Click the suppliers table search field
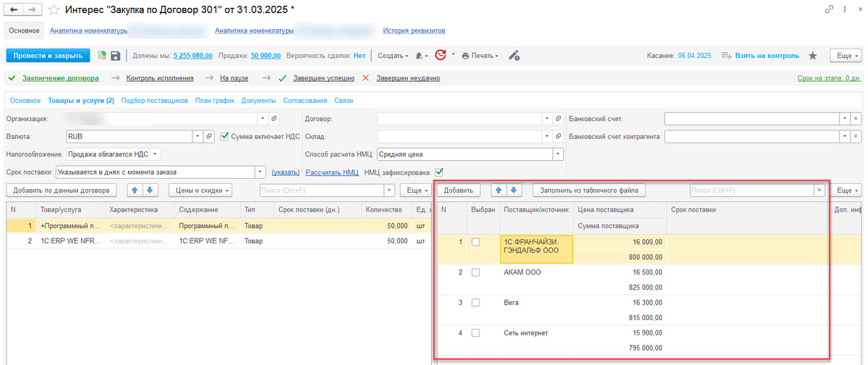The width and height of the screenshot is (868, 365). (752, 190)
